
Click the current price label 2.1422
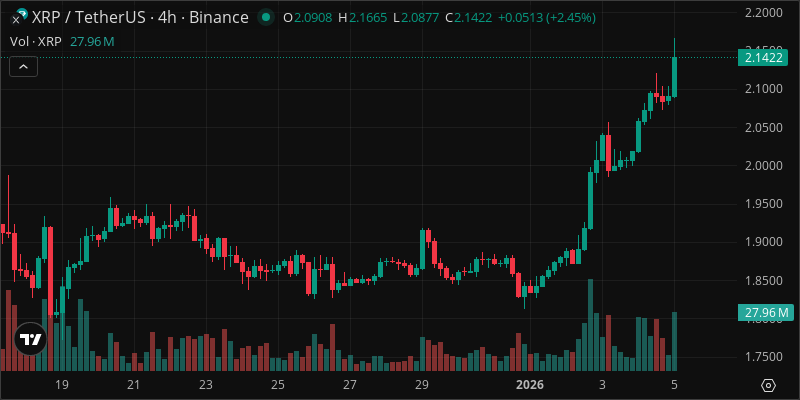tap(763, 58)
